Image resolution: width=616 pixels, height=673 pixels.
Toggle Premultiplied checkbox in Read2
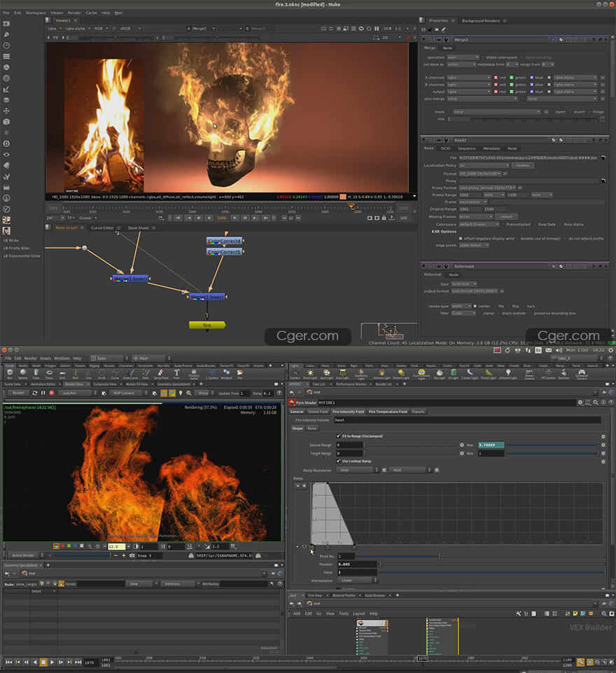(503, 225)
